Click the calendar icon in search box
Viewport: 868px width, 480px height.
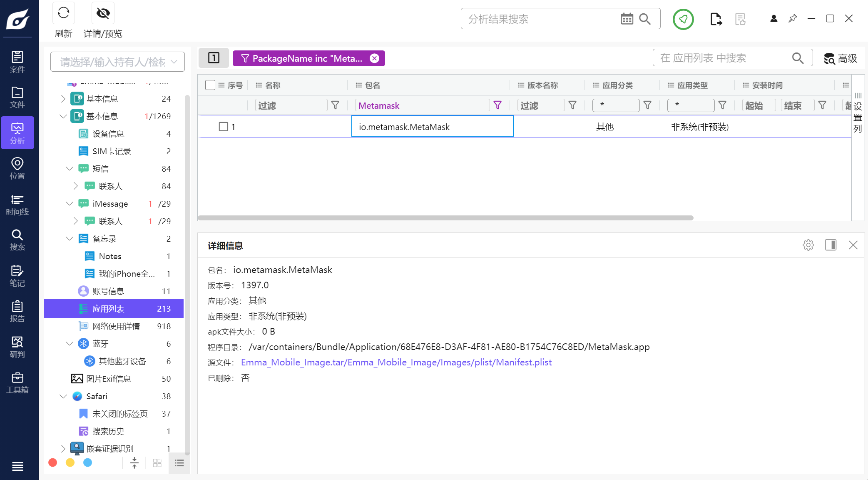point(627,19)
